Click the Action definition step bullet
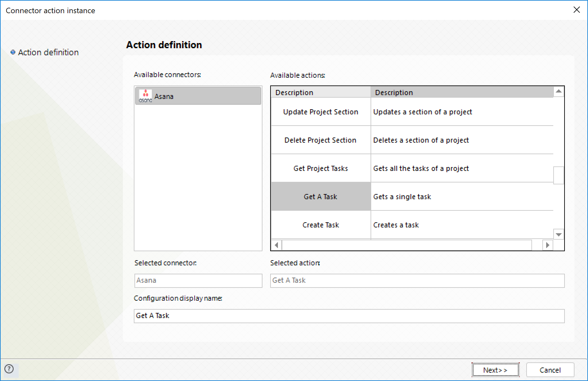The image size is (588, 381). pyautogui.click(x=13, y=52)
